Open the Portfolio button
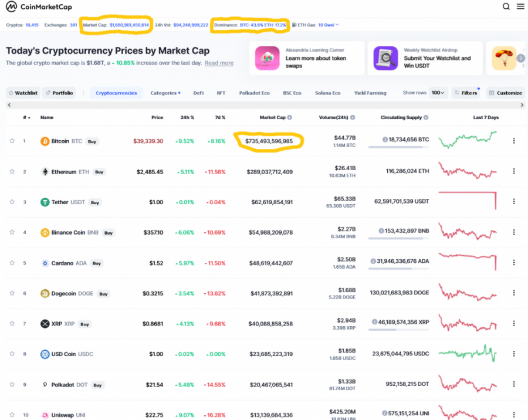The image size is (528, 420). 59,93
